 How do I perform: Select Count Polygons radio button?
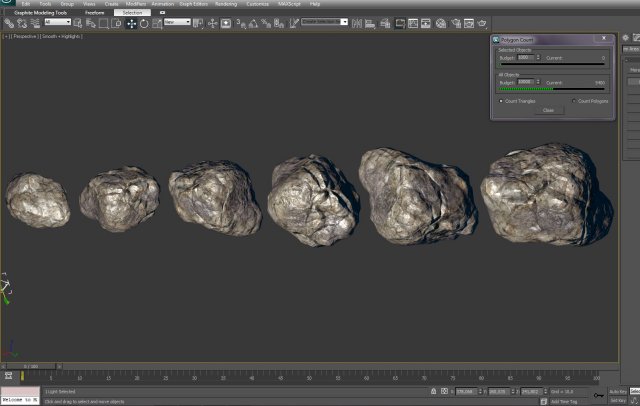click(x=574, y=100)
